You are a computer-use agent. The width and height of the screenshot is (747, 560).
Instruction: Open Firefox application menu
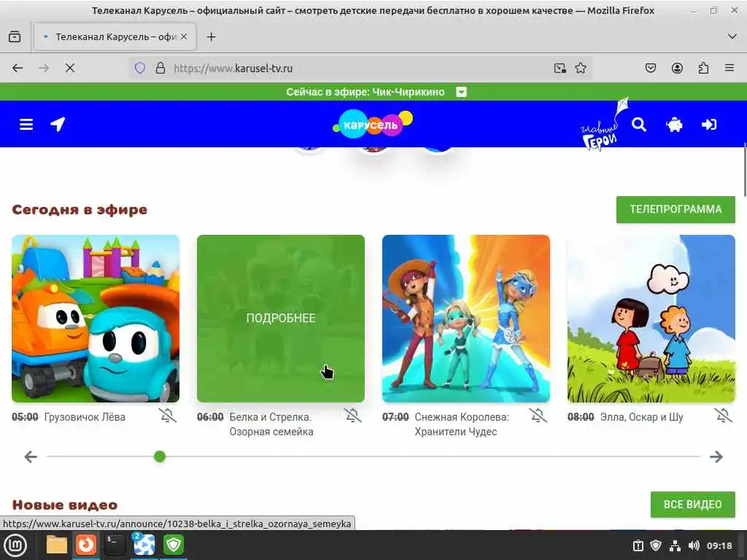click(x=729, y=68)
